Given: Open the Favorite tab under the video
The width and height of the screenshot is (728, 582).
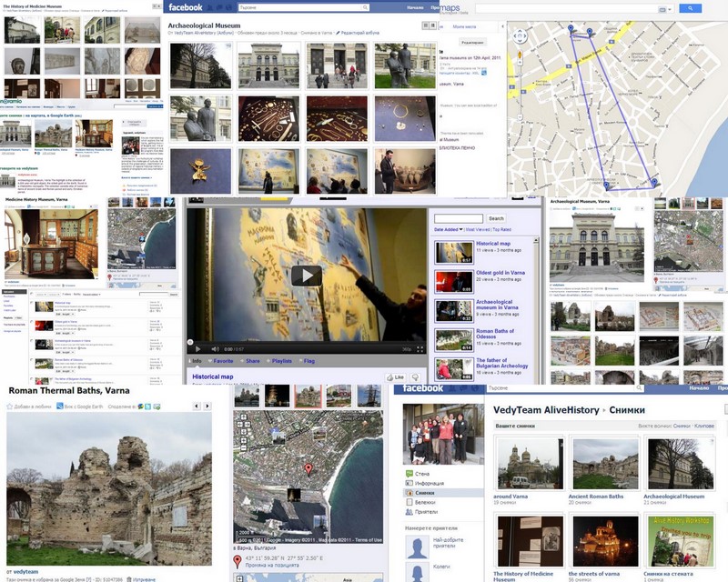Looking at the screenshot, I should [x=224, y=361].
